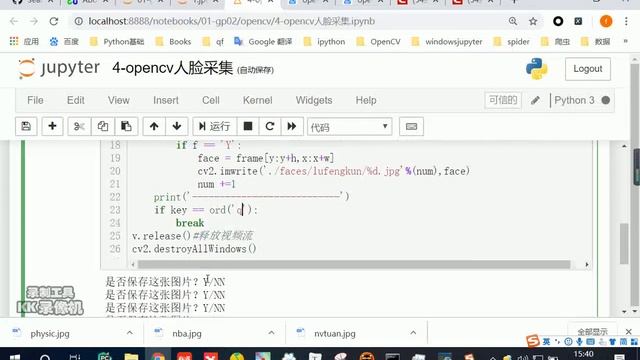Open 百度 bookmark
The width and height of the screenshot is (640, 360).
tap(64, 41)
